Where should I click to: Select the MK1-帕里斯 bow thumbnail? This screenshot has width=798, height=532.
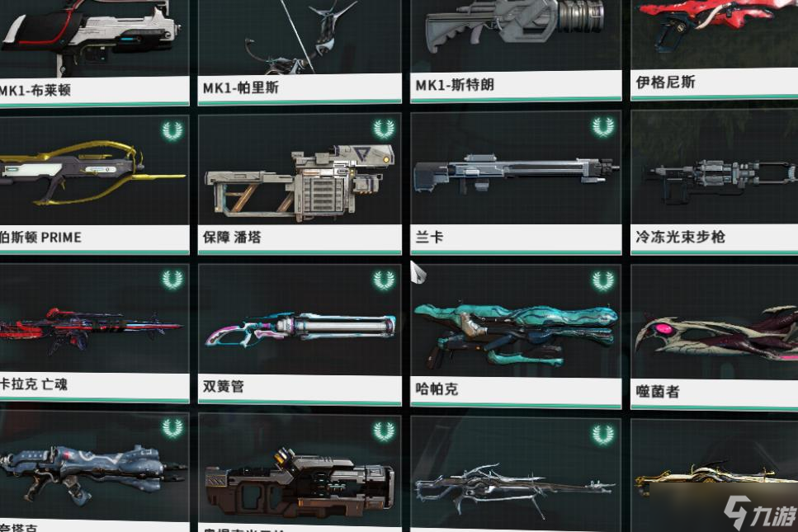[x=300, y=36]
